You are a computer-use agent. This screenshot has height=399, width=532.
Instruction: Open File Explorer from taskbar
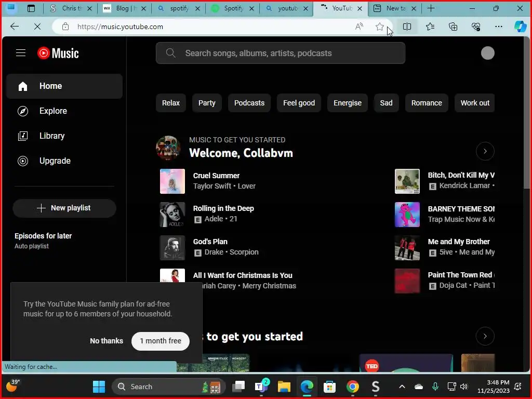pyautogui.click(x=284, y=387)
